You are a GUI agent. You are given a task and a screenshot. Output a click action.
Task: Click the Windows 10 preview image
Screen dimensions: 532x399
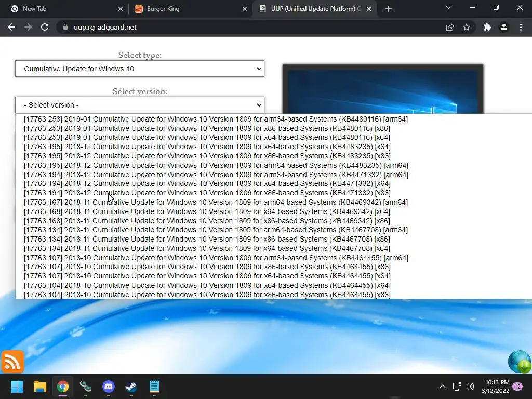(x=383, y=89)
